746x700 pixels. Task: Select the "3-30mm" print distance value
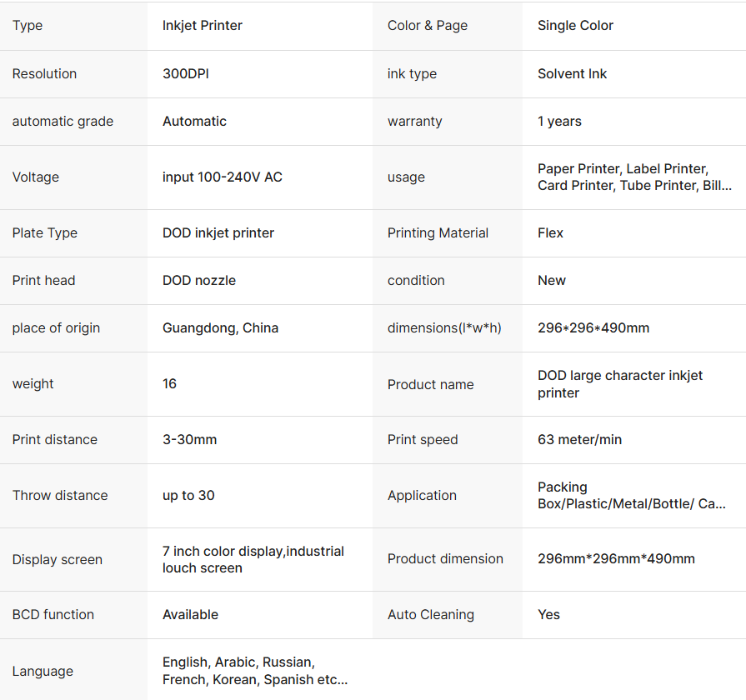189,439
